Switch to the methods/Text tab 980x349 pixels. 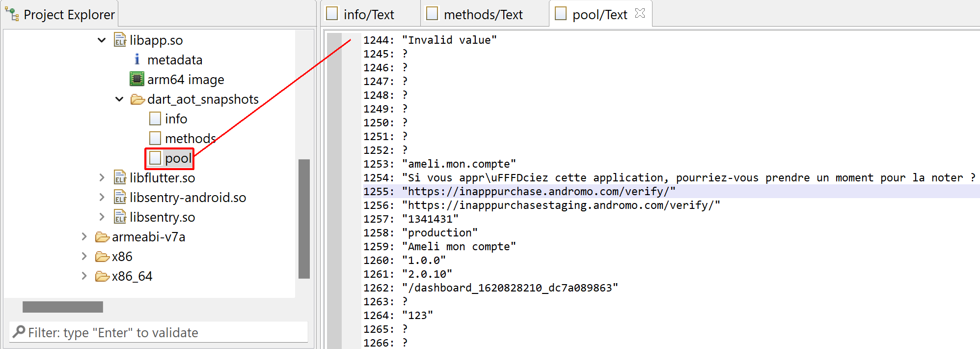point(485,14)
